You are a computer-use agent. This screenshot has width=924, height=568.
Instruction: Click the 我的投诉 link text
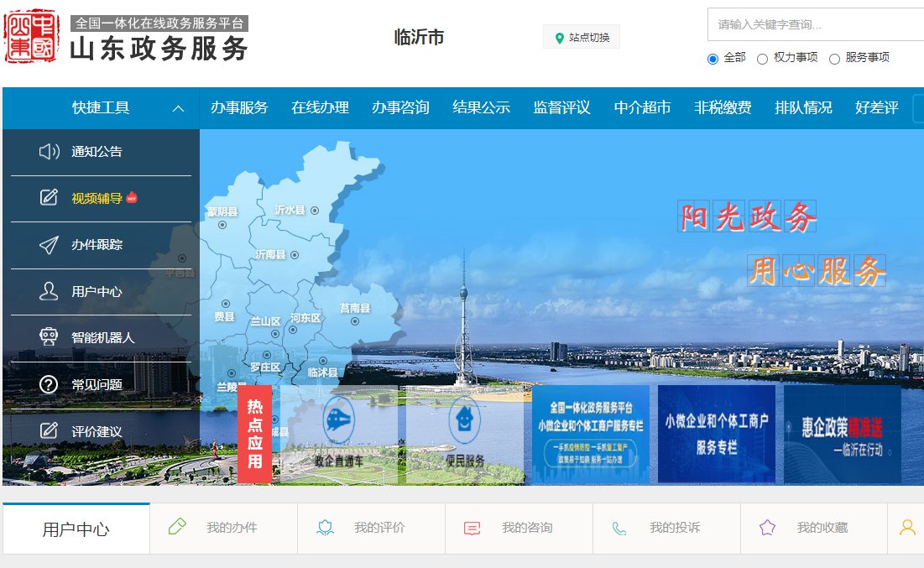(675, 528)
